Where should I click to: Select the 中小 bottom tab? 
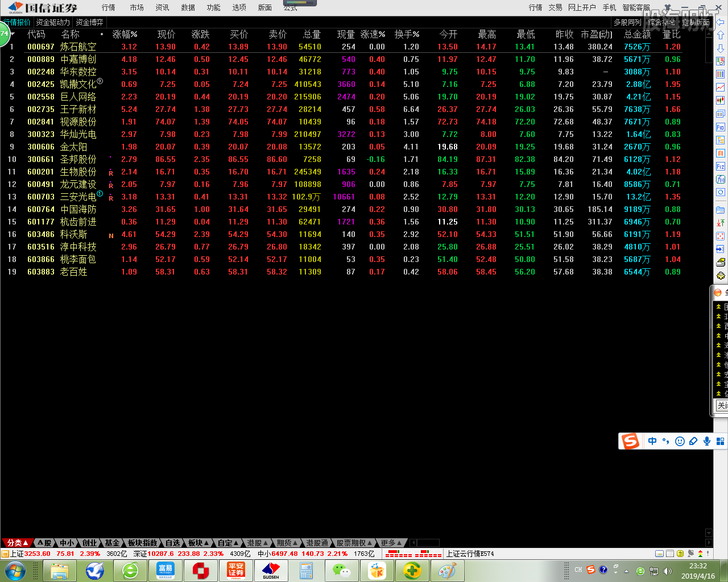coord(67,543)
